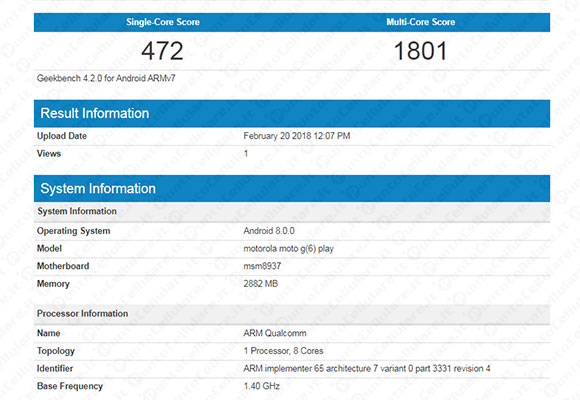Click the Multi-Core Score header

(421, 22)
